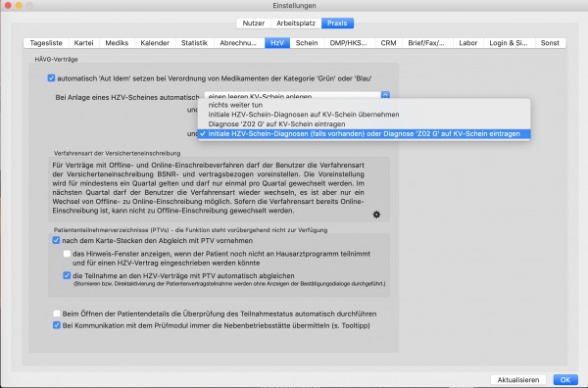Viewport: 588px width, 388px height.
Task: Open the Kalender tab
Action: point(155,43)
